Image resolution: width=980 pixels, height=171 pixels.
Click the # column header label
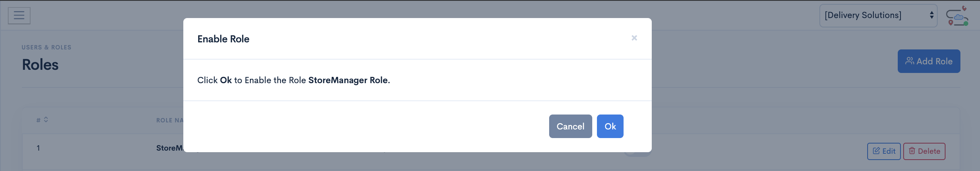[x=38, y=120]
